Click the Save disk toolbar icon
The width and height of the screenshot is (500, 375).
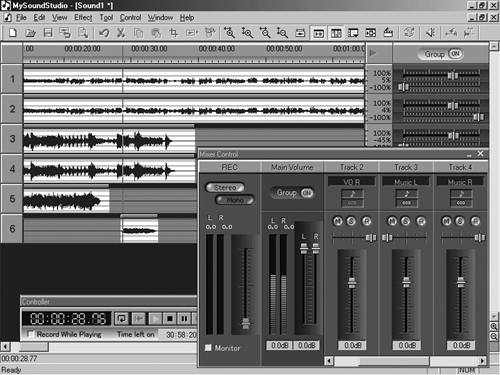[x=48, y=33]
